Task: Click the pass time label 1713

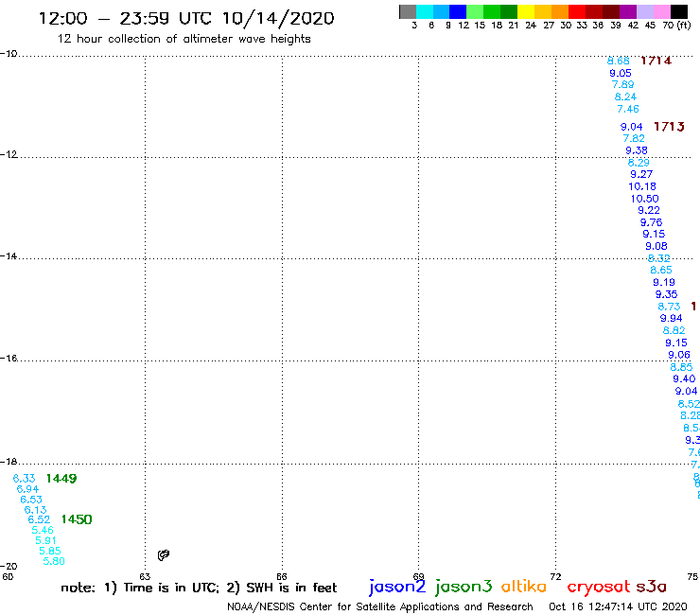Action: (669, 127)
